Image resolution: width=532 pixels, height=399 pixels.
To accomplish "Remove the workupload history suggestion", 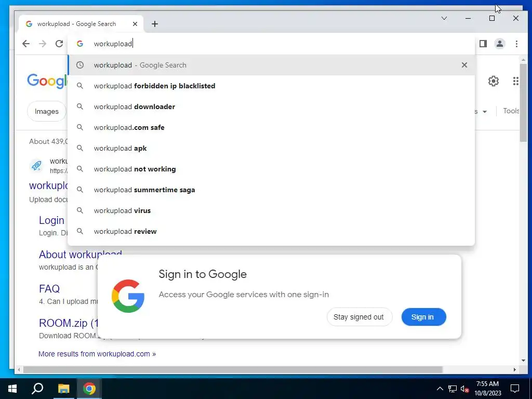I will 464,65.
